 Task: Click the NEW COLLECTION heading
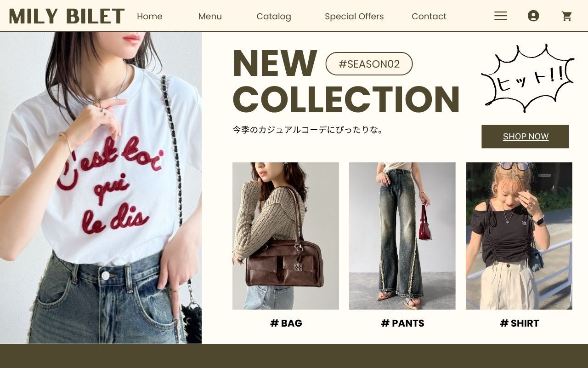coord(346,81)
